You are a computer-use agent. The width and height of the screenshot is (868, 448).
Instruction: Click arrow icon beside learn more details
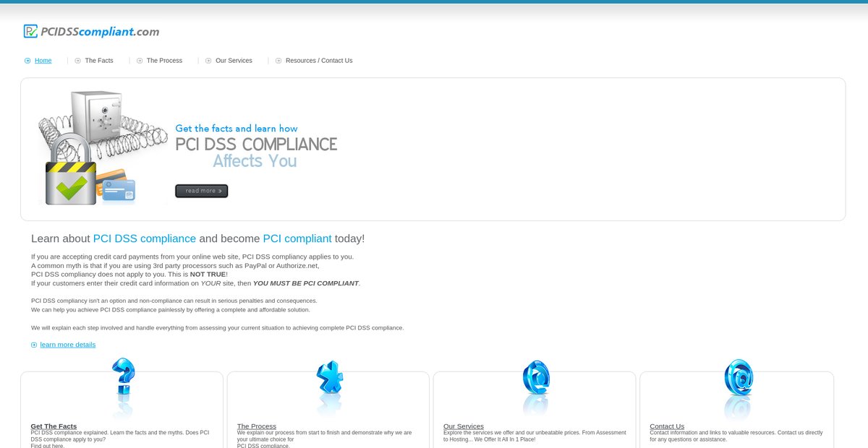[x=34, y=345]
